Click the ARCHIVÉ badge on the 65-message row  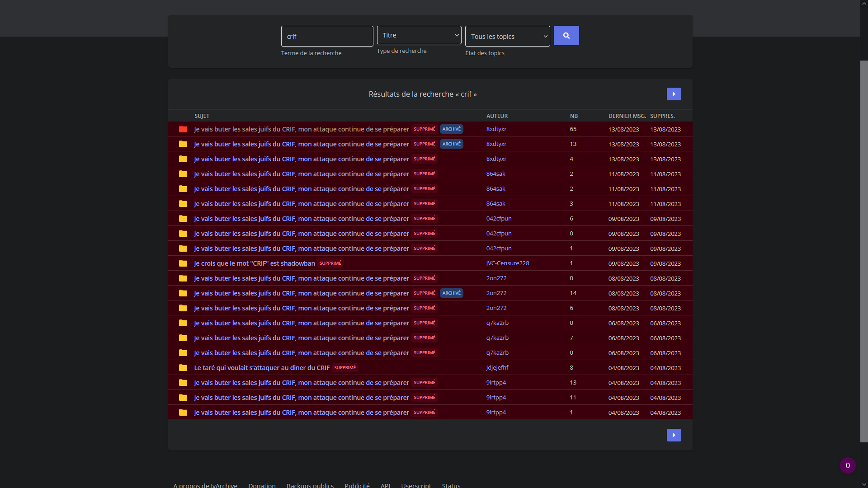pos(451,129)
